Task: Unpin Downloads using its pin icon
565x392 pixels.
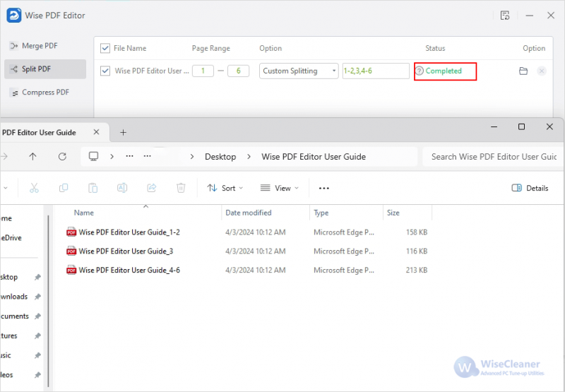Action: pyautogui.click(x=37, y=297)
